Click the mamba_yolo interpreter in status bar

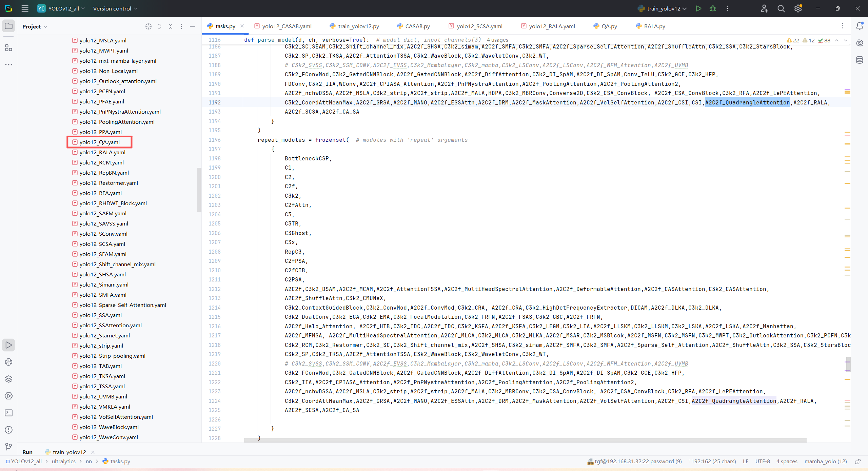(825, 462)
